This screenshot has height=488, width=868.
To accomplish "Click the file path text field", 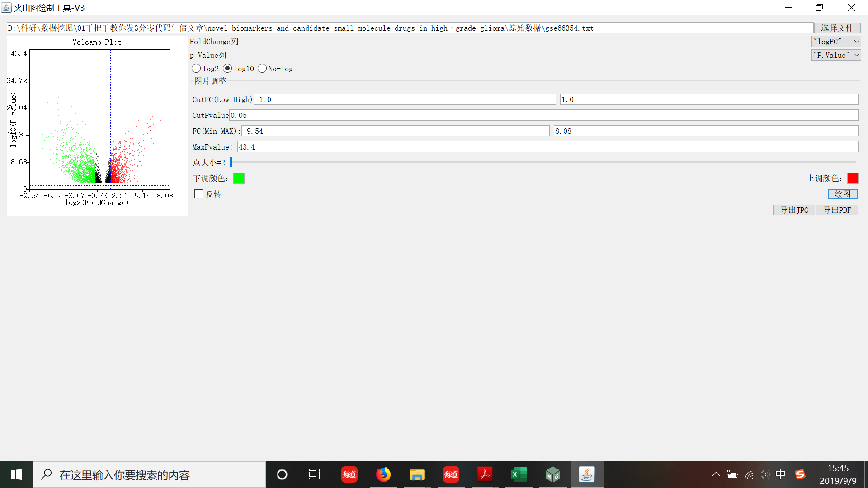I will [410, 28].
